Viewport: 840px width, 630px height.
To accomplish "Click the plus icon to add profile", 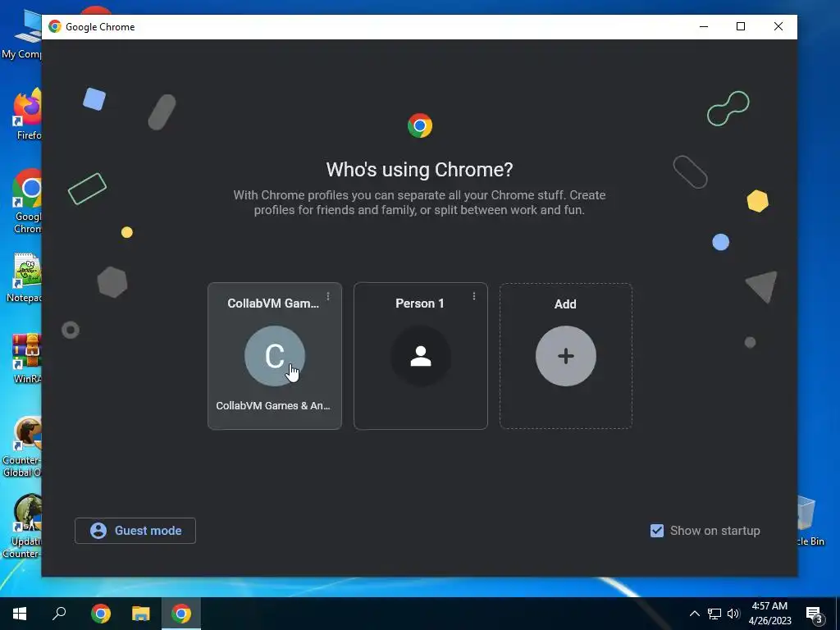I will [566, 356].
